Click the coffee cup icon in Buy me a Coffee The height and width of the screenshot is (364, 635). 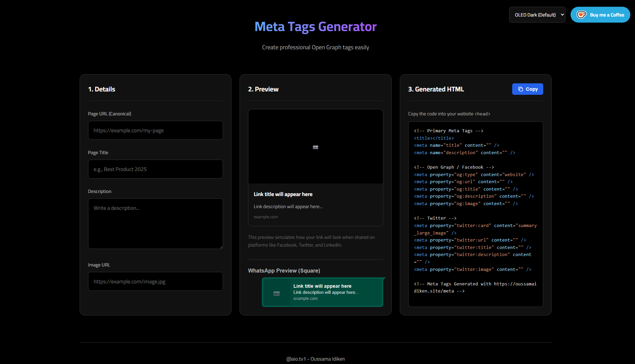tap(582, 15)
